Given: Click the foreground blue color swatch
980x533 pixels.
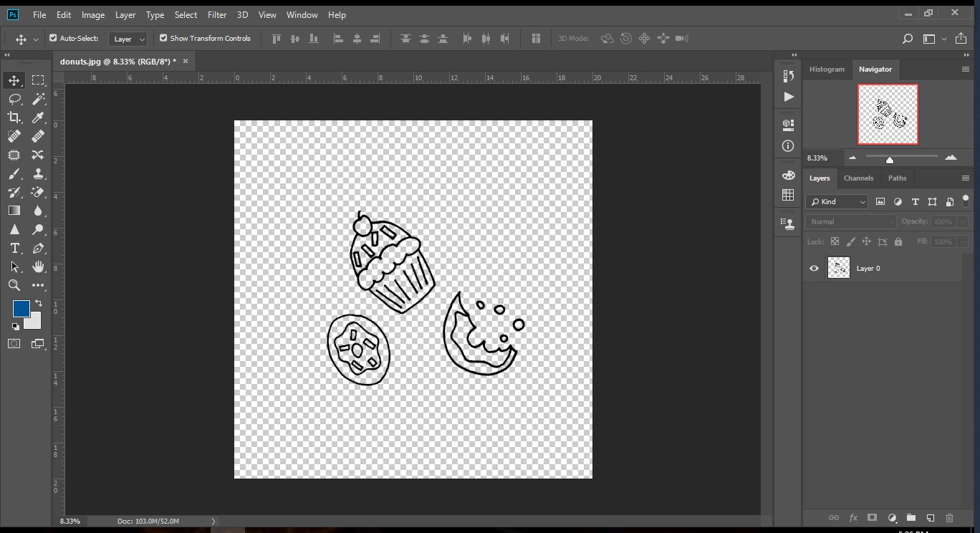Looking at the screenshot, I should tap(20, 308).
